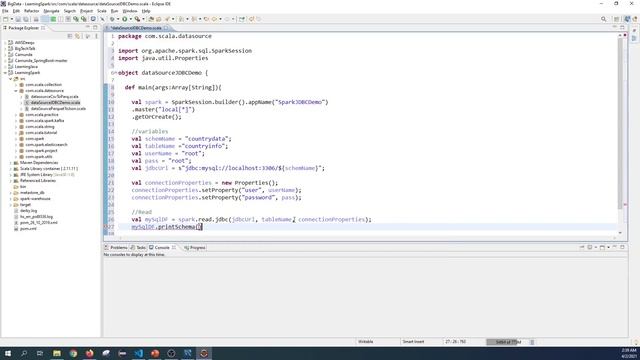Expand the Camunda project

5,54
